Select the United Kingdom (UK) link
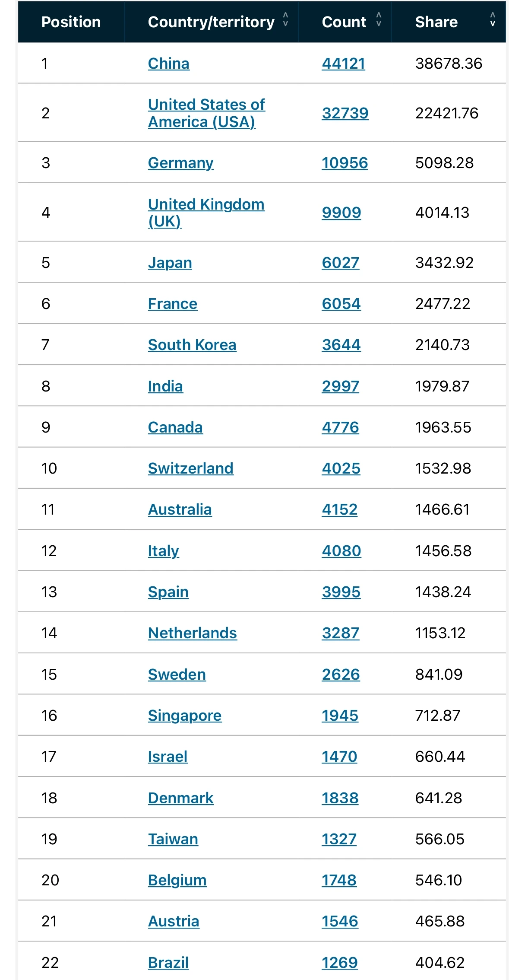This screenshot has height=980, width=509. (x=206, y=213)
